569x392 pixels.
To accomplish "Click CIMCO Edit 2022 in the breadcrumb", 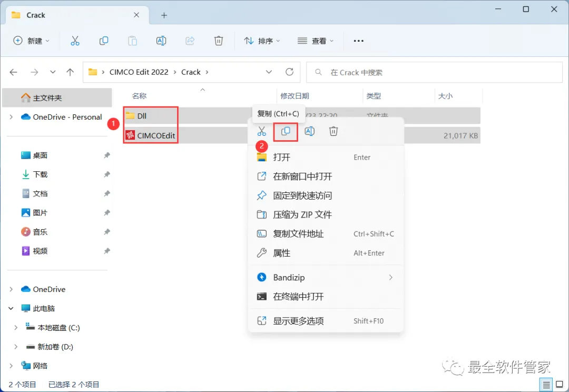I will (139, 72).
